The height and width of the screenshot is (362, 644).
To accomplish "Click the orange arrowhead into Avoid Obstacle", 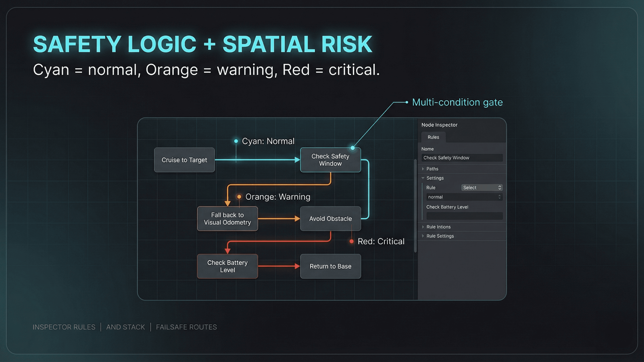I will tap(297, 219).
